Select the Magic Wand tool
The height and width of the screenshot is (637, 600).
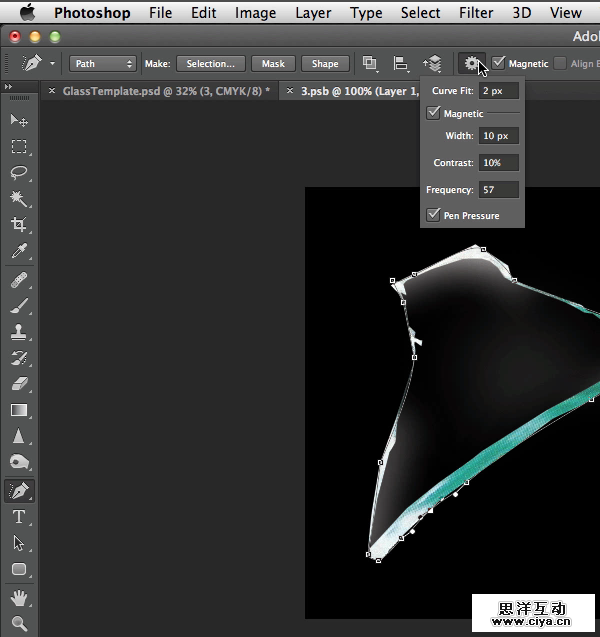point(19,199)
